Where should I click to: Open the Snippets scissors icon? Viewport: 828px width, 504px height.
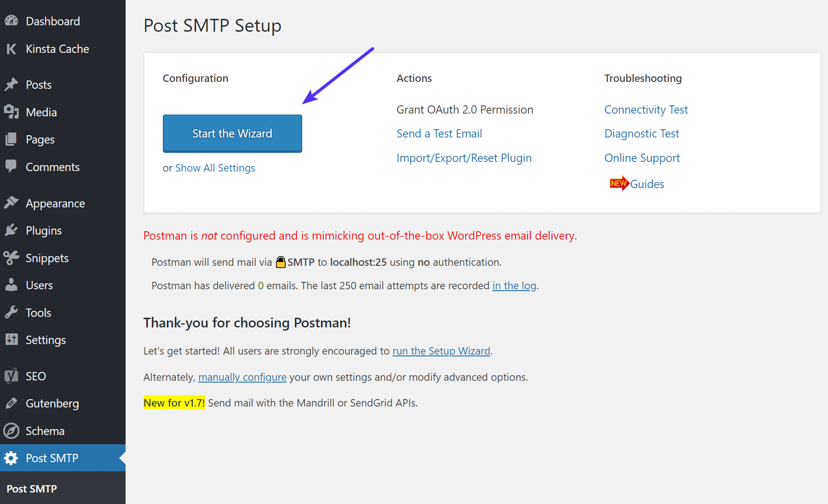click(11, 258)
